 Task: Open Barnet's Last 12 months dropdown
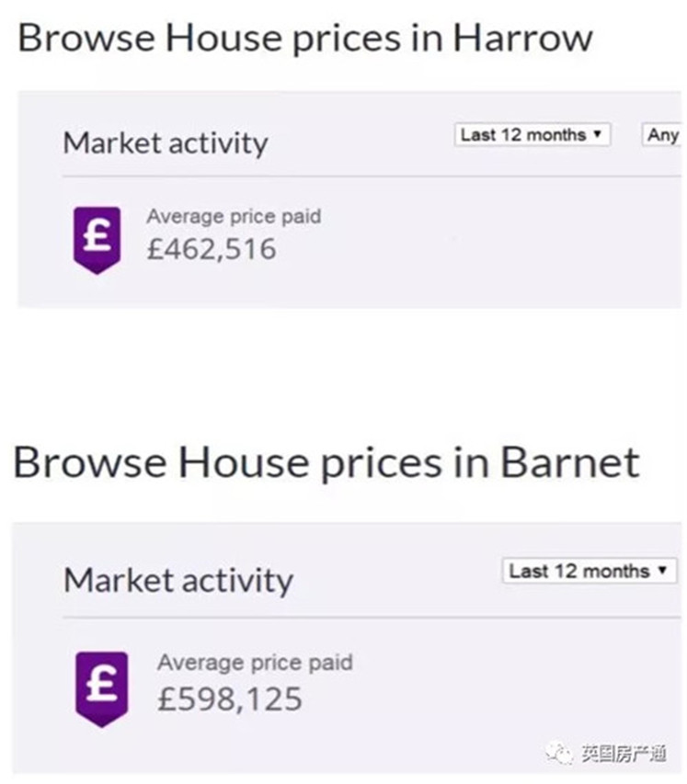[589, 571]
